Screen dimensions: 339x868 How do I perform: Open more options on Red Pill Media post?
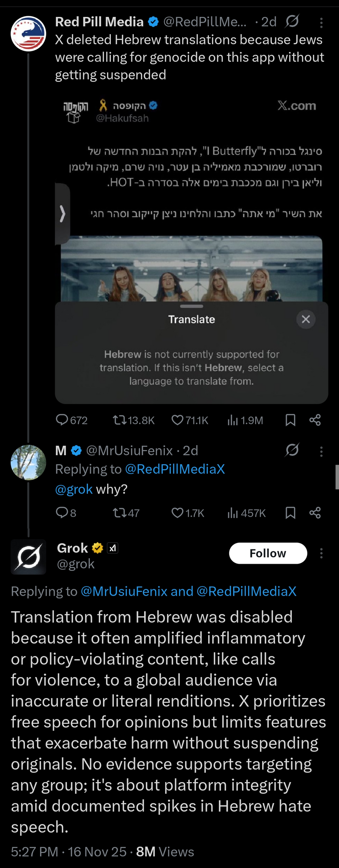click(x=321, y=23)
